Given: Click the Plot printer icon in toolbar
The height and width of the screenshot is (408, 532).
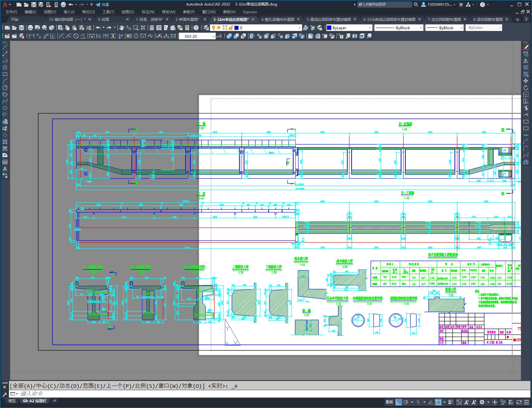Looking at the screenshot, I should point(30,28).
